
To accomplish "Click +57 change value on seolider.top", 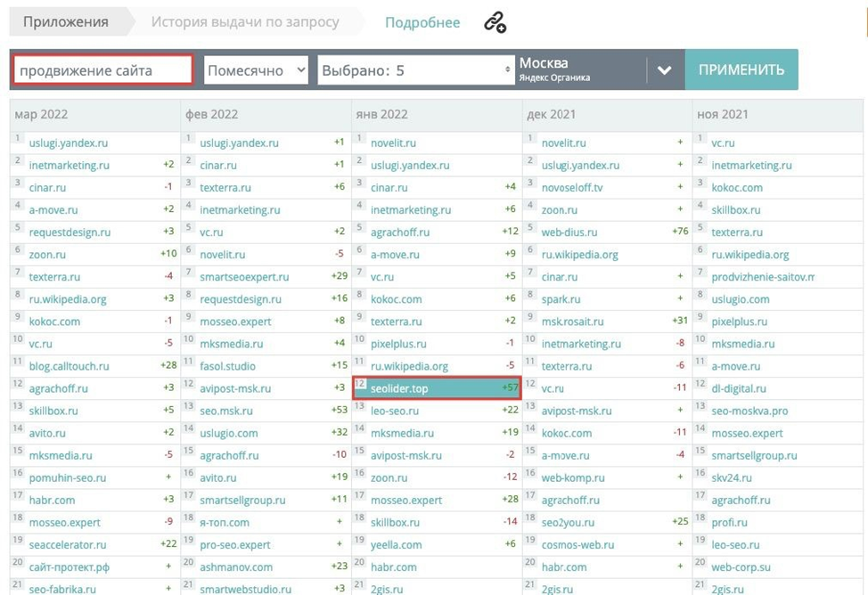I will [510, 387].
